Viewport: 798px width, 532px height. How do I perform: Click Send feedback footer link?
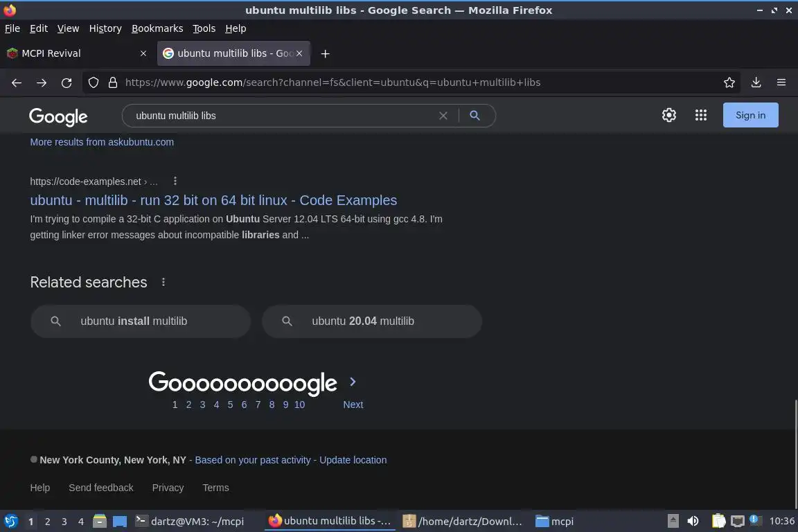pos(100,488)
